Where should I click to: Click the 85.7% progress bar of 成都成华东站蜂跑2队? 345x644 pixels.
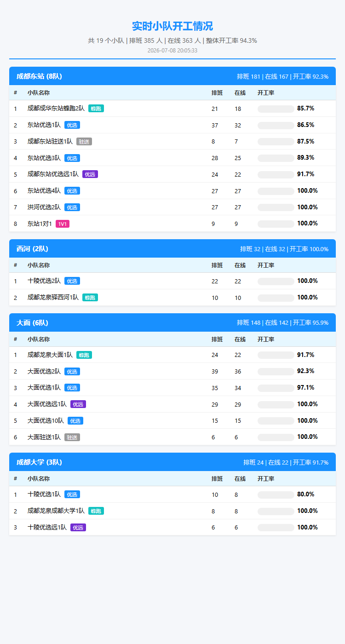[276, 109]
